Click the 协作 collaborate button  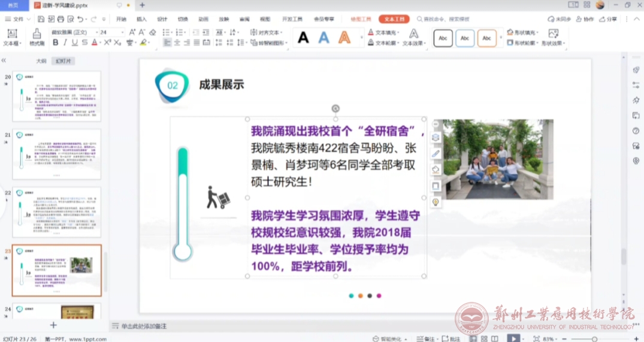pos(585,19)
